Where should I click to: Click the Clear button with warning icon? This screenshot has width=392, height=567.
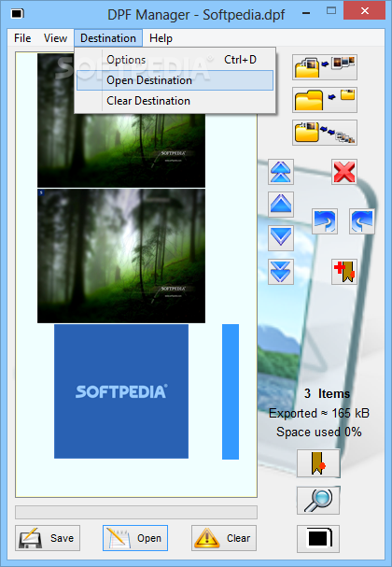pos(224,538)
